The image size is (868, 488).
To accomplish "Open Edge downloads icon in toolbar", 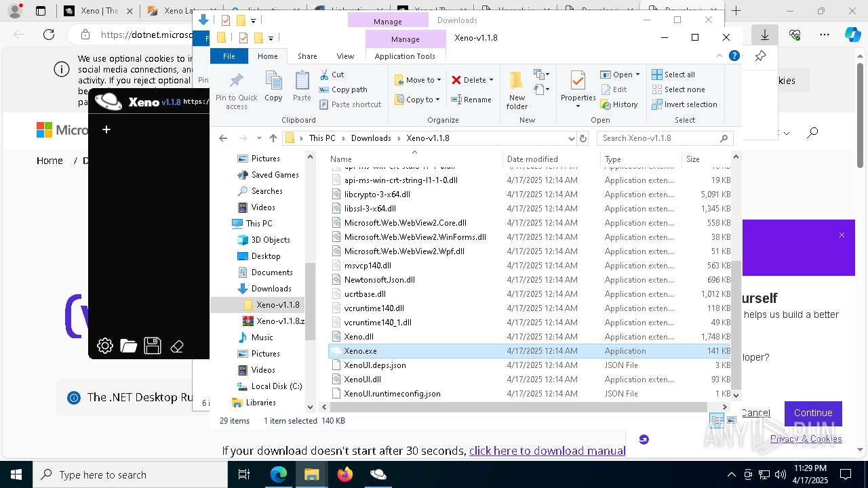I will (x=764, y=35).
